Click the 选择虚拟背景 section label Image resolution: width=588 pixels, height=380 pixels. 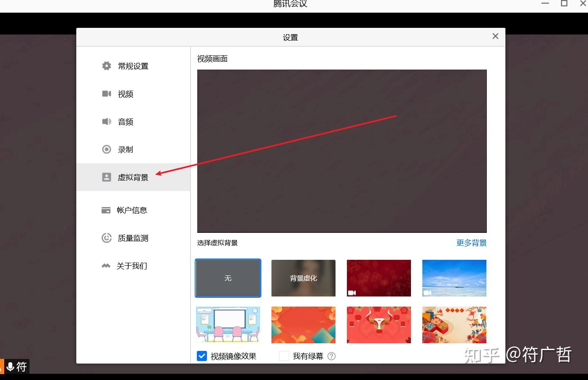(x=217, y=243)
